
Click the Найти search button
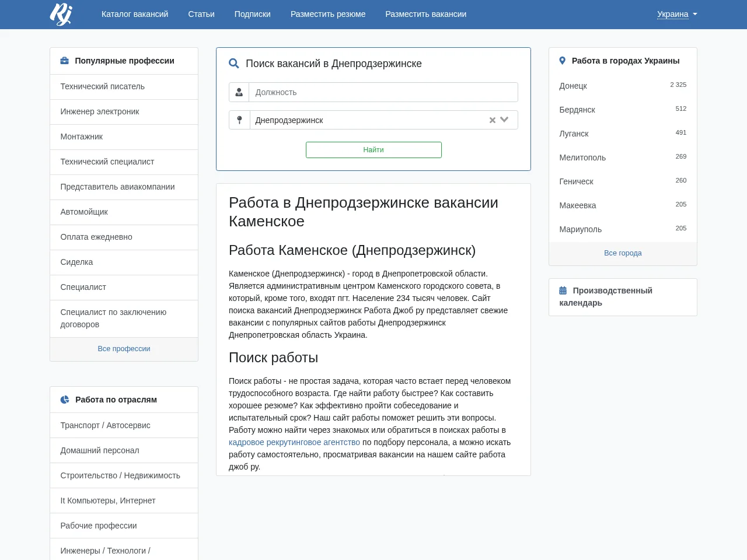pyautogui.click(x=373, y=150)
